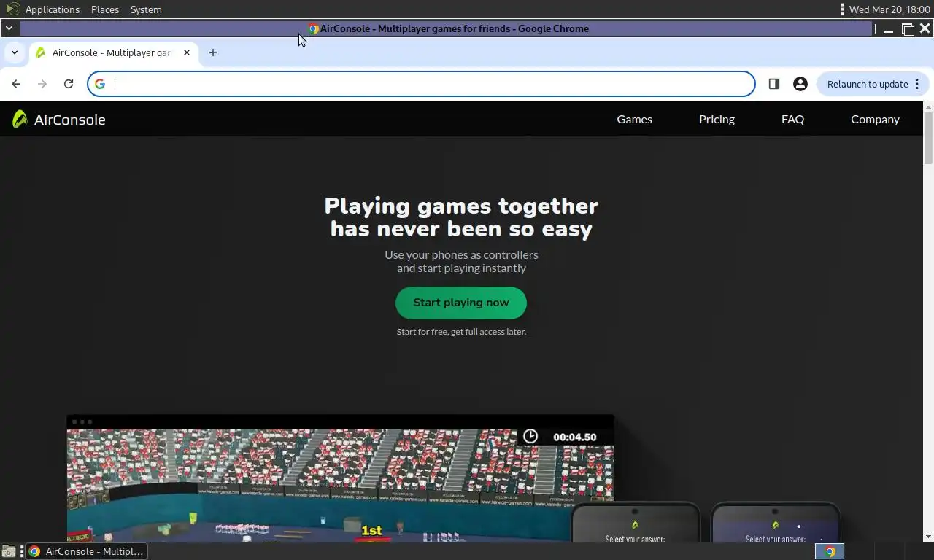Go back with the browser back arrow
The width and height of the screenshot is (934, 560).
click(x=16, y=84)
